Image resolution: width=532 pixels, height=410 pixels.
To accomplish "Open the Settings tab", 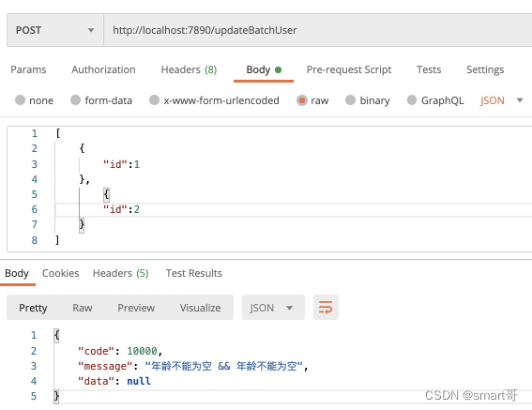I will coord(485,69).
